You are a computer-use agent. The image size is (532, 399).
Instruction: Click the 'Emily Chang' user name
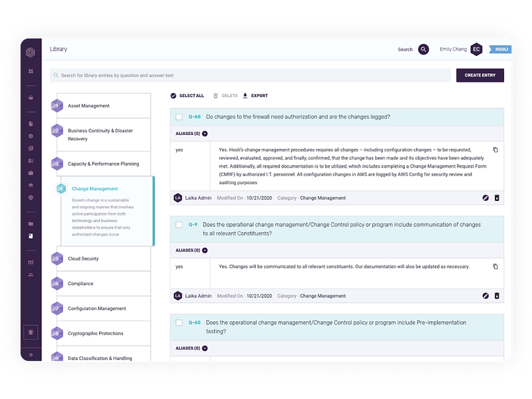pyautogui.click(x=453, y=49)
